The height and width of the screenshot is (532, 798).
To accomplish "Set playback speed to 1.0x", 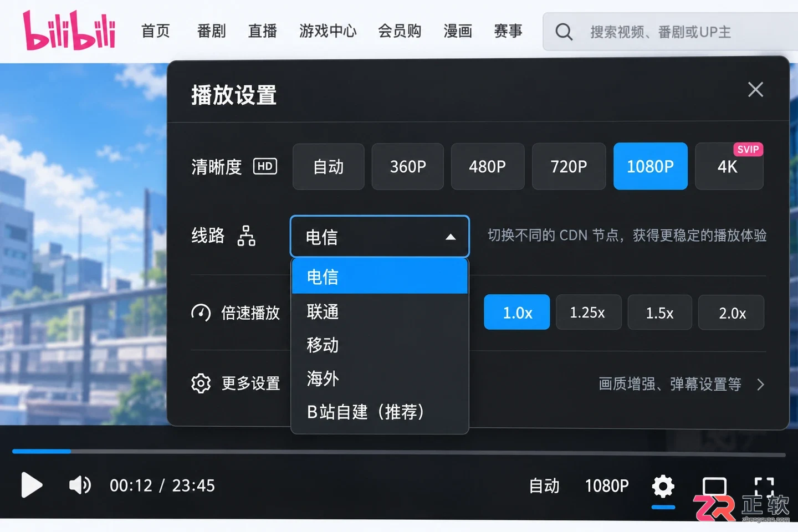I will [x=517, y=313].
